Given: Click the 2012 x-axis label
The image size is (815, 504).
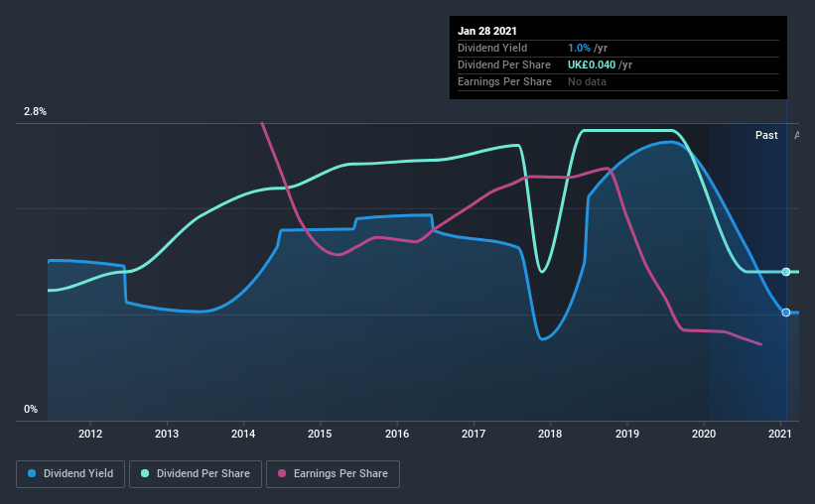Looking at the screenshot, I should (x=90, y=434).
